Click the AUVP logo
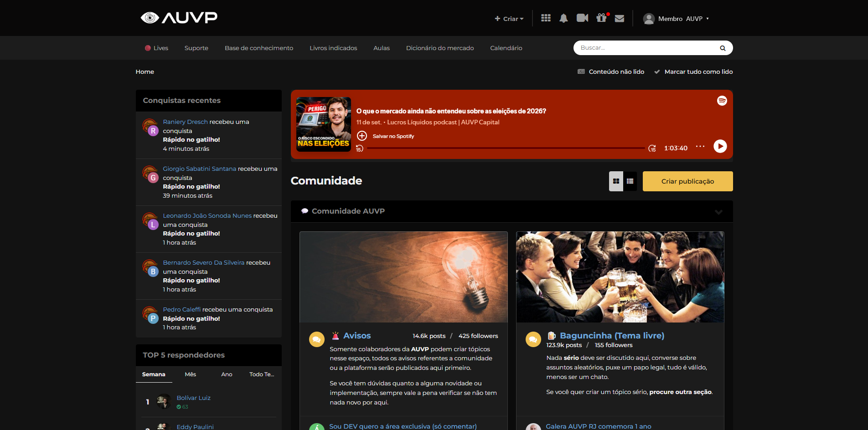Screen dimensions: 868x430 coord(179,18)
